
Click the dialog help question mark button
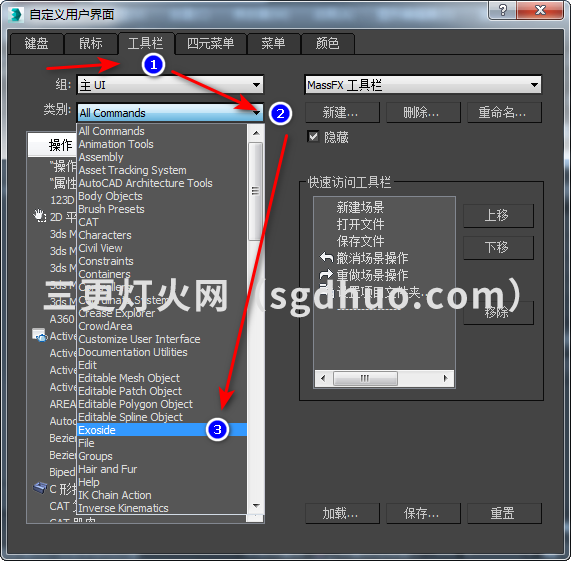(503, 10)
